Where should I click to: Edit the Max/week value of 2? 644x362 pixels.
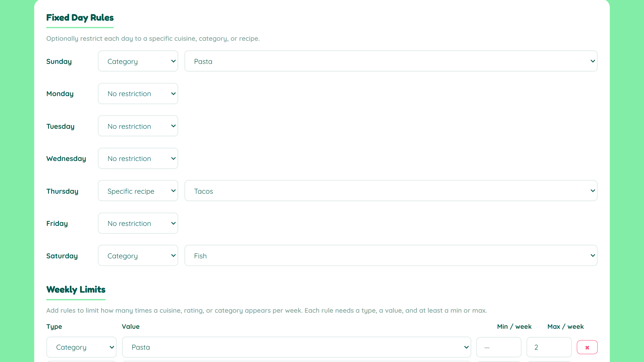549,347
